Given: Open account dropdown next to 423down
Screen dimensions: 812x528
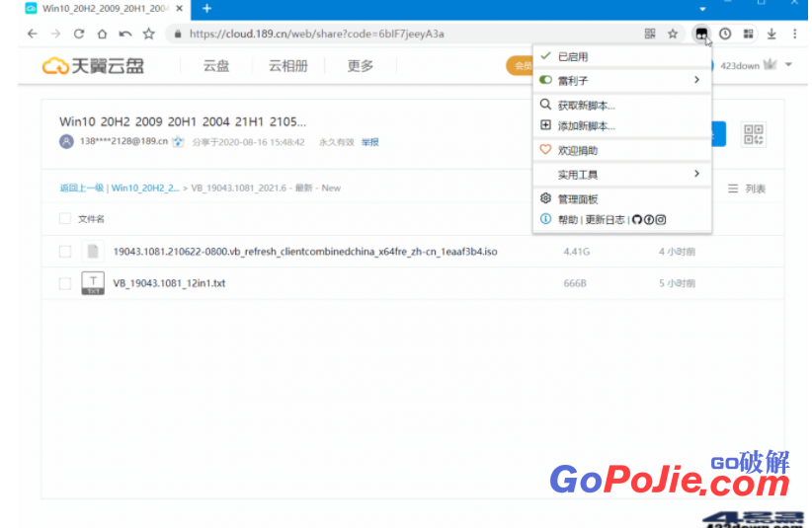Looking at the screenshot, I should (788, 65).
